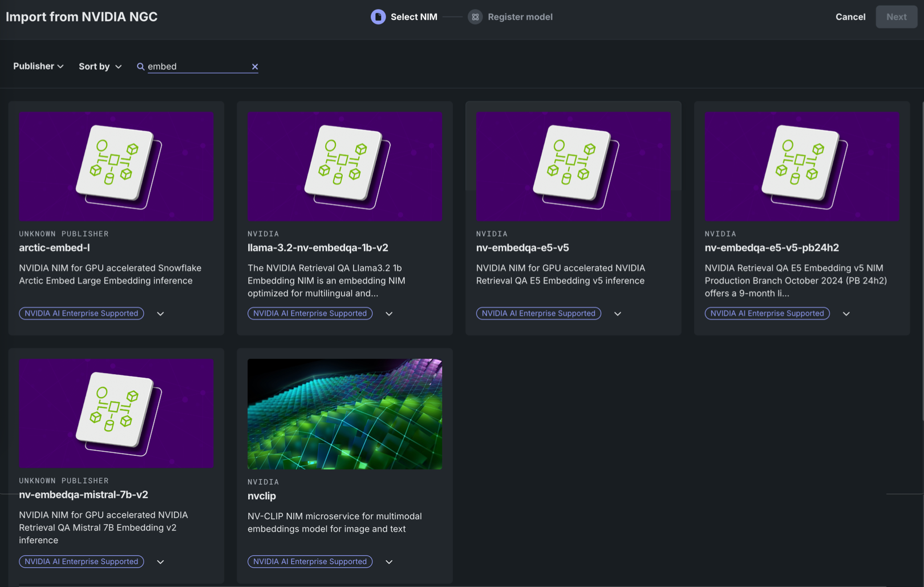The image size is (924, 587).
Task: Select the arctic-embed-l model icon
Action: click(x=116, y=166)
